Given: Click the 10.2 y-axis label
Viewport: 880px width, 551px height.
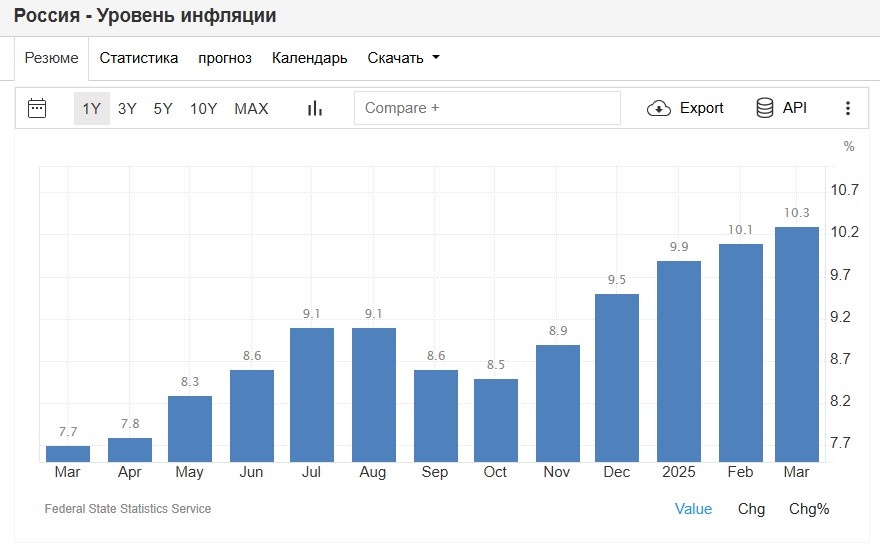Looking at the screenshot, I should click(845, 232).
